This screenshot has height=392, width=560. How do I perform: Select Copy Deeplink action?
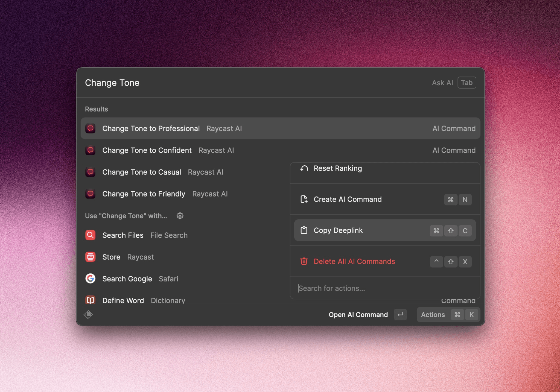[338, 230]
